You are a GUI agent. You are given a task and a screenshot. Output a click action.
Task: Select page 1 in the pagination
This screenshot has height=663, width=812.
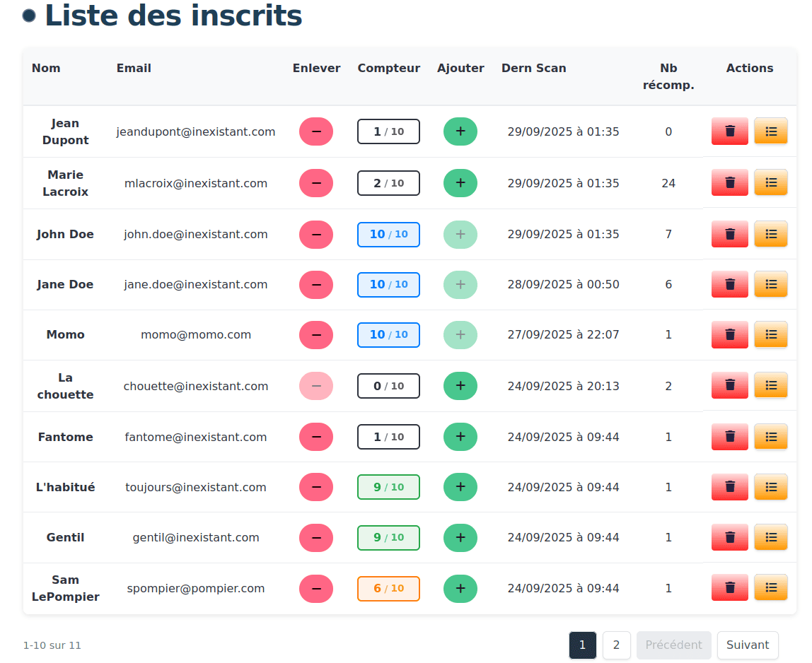click(x=582, y=645)
